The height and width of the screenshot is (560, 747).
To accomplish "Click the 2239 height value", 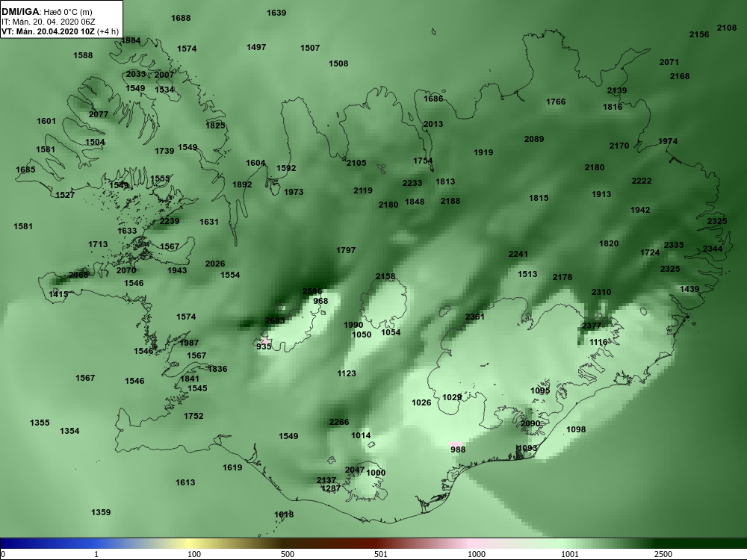I will 170,221.
